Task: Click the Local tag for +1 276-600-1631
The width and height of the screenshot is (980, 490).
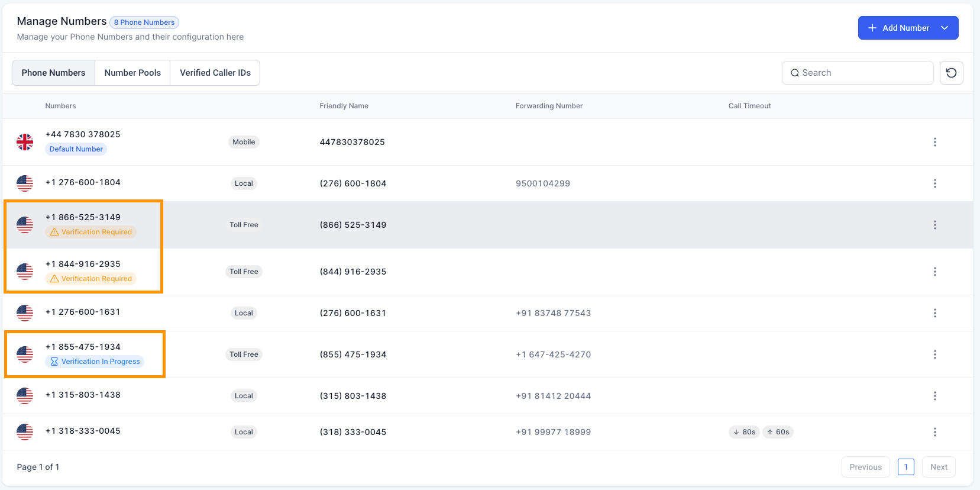Action: tap(244, 313)
